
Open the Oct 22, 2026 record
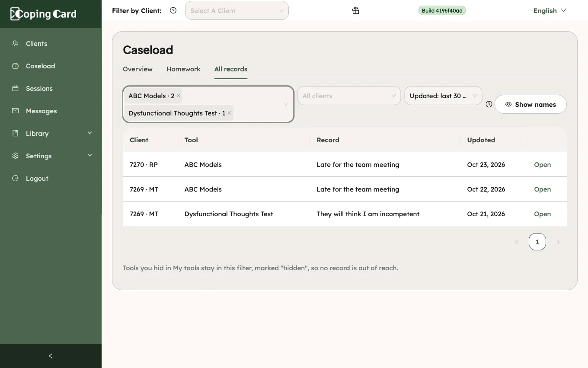click(542, 189)
